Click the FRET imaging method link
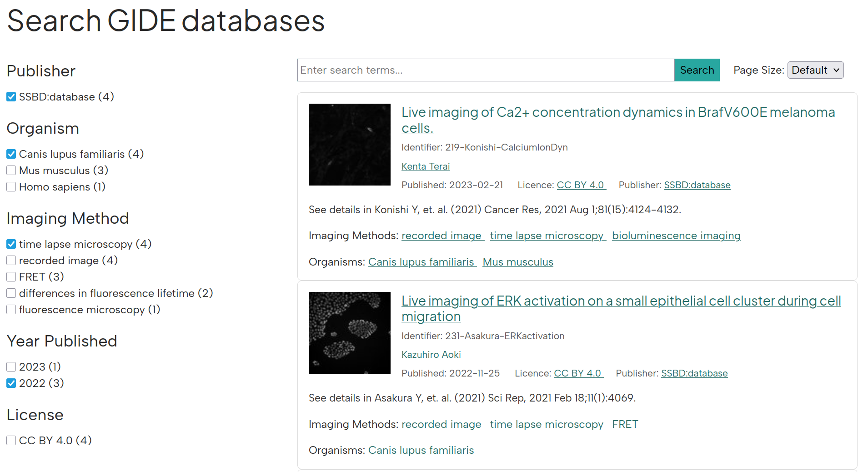The width and height of the screenshot is (868, 472). point(625,424)
